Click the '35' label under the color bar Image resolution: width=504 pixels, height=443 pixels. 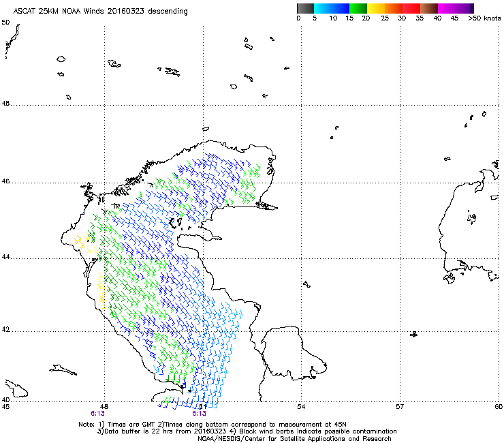(420, 18)
